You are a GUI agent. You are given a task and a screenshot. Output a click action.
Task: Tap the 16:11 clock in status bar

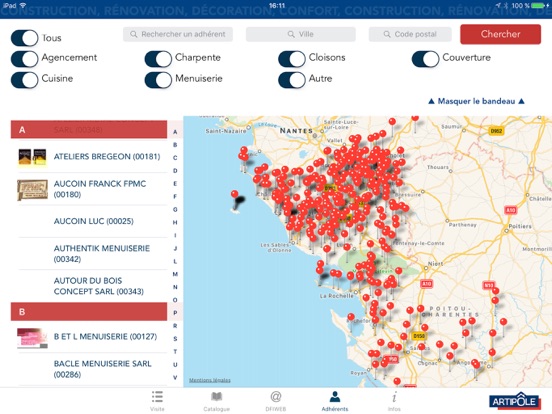tap(277, 5)
